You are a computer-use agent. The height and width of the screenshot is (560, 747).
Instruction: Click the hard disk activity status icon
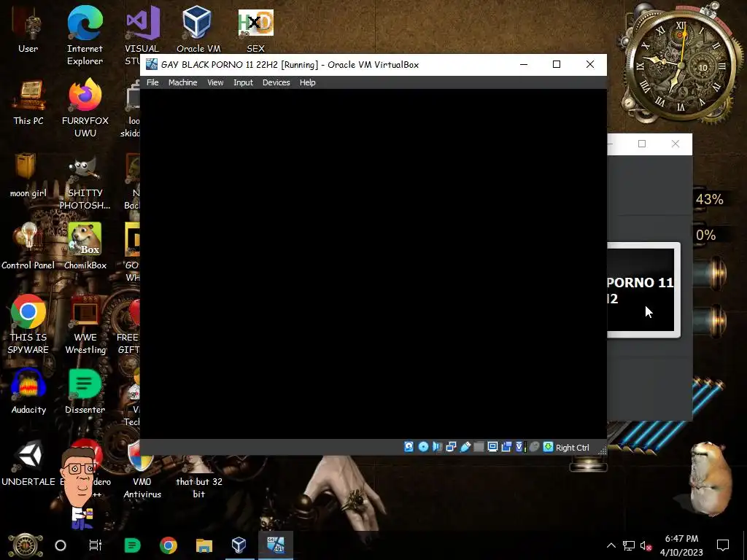coord(409,447)
